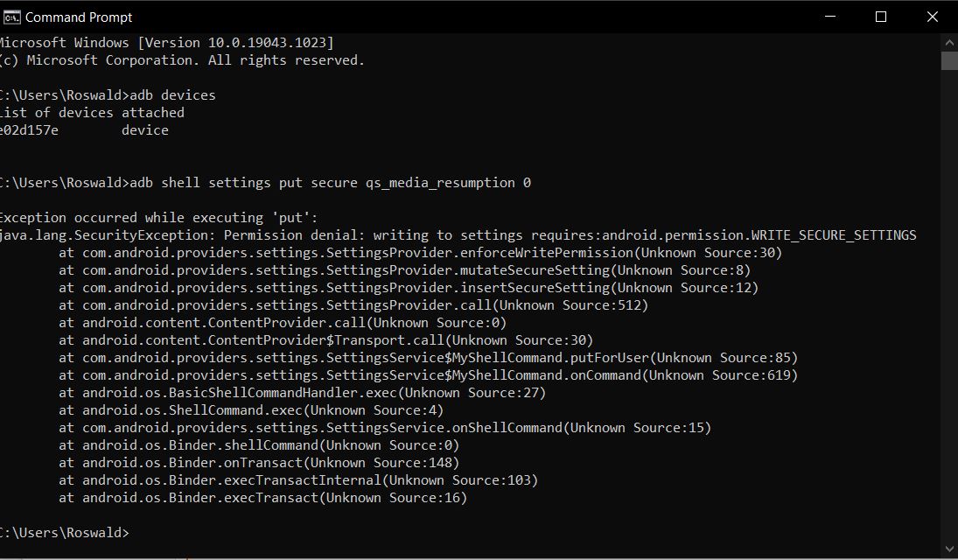Click the 'Exception occurred while executing' line
This screenshot has width=958, height=560.
[159, 218]
